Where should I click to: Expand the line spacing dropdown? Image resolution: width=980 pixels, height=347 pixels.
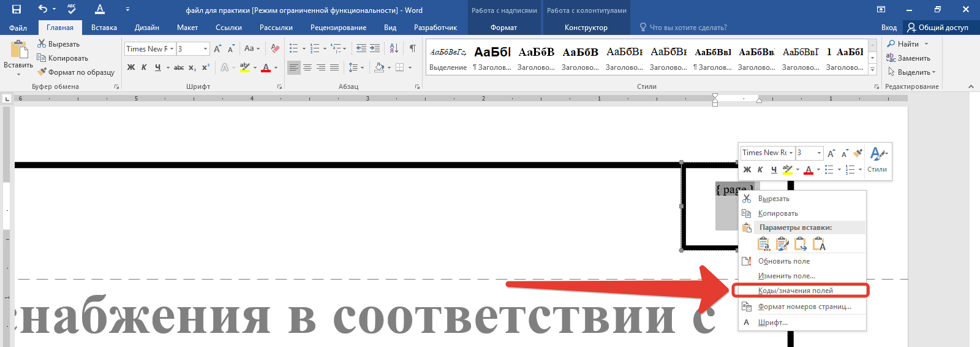(x=363, y=67)
